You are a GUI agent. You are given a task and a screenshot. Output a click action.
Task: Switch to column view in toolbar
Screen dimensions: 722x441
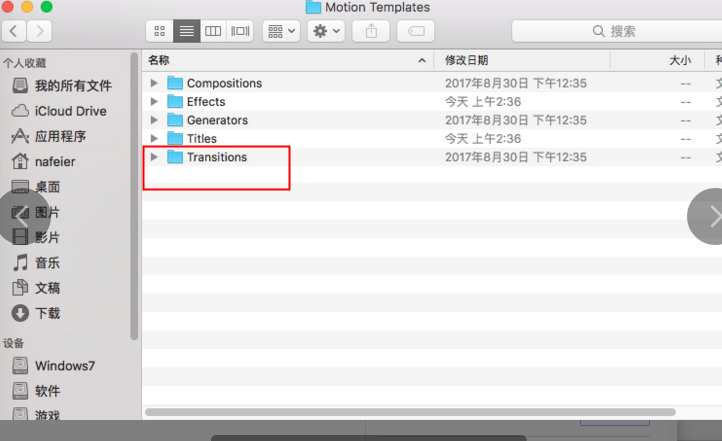[x=213, y=31]
